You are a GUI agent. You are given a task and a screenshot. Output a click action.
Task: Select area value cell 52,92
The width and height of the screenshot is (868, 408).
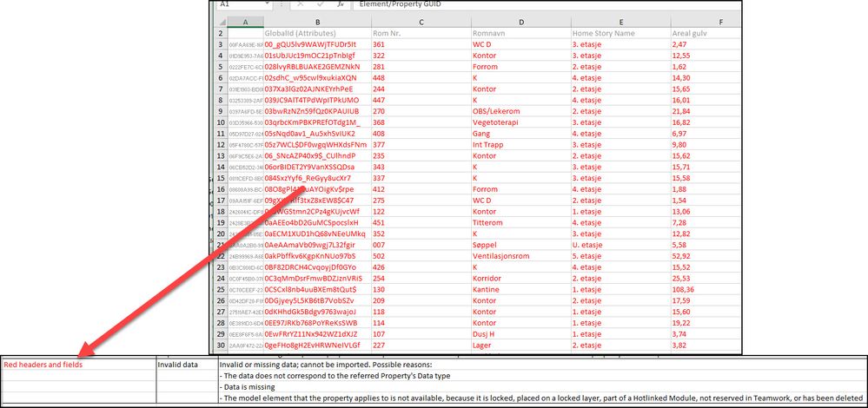706,256
